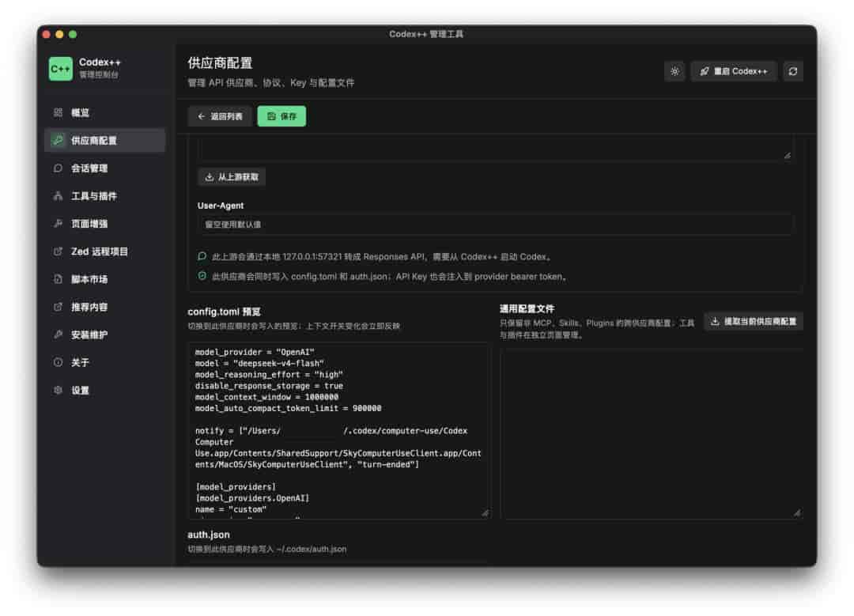Click the green macOS zoom window button
854x616 pixels.
(73, 34)
